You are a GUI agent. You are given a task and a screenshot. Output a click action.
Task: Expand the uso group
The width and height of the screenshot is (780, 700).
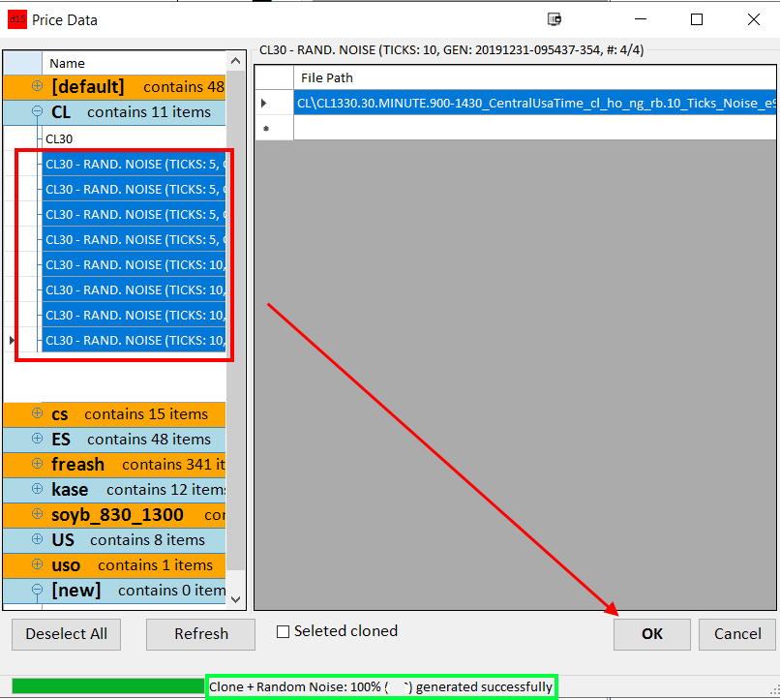[x=37, y=564]
